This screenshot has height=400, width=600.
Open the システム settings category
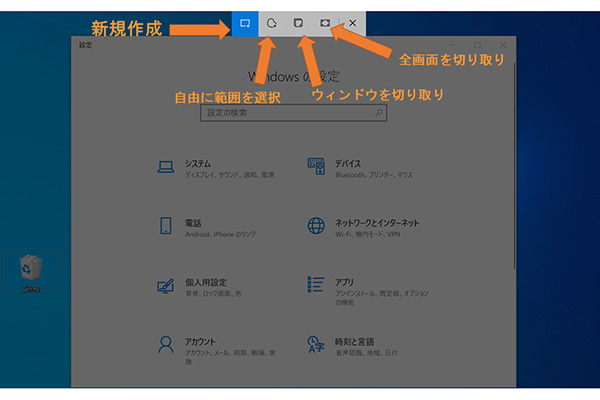[x=216, y=169]
